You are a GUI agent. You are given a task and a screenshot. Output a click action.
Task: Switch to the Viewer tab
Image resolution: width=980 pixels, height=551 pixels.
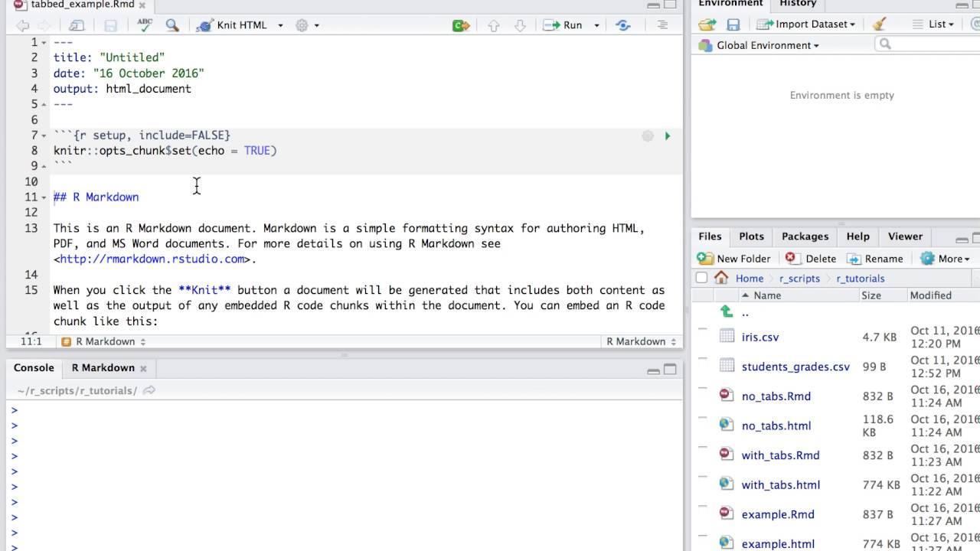tap(905, 236)
